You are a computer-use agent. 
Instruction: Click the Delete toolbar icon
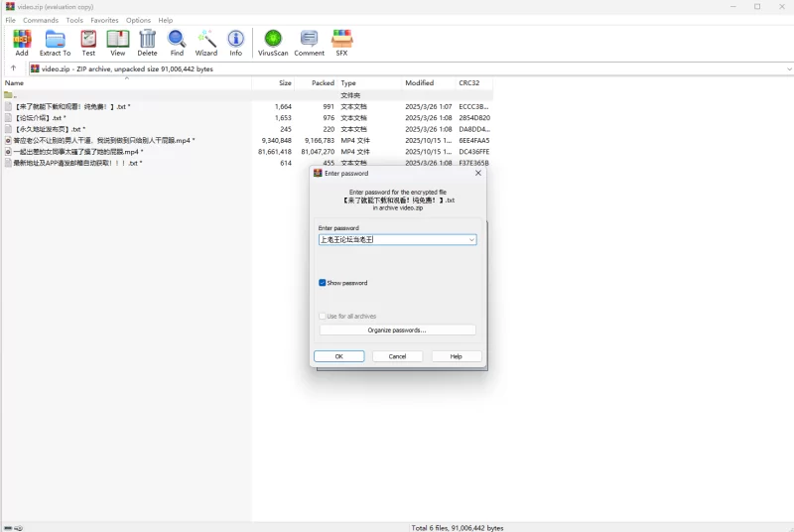pos(147,42)
